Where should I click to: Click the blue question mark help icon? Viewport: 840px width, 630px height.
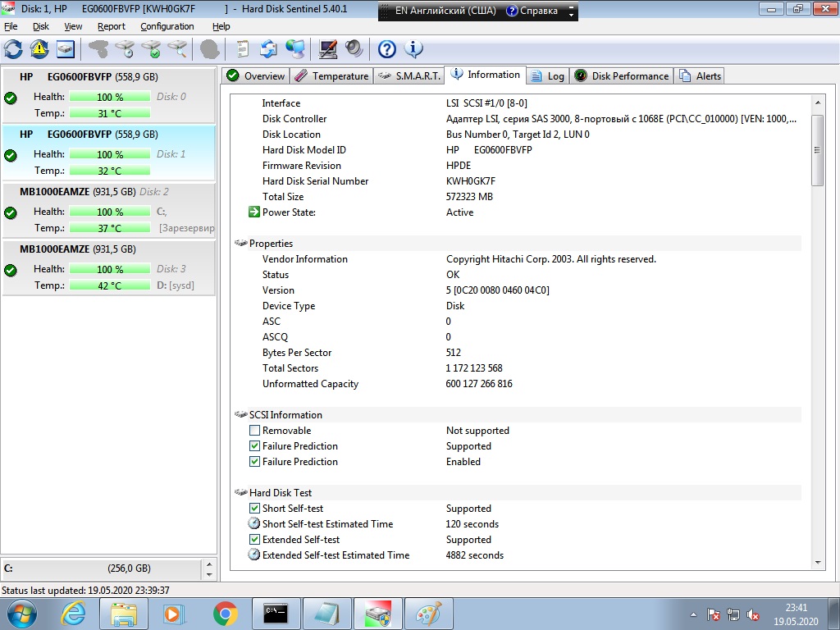point(387,49)
